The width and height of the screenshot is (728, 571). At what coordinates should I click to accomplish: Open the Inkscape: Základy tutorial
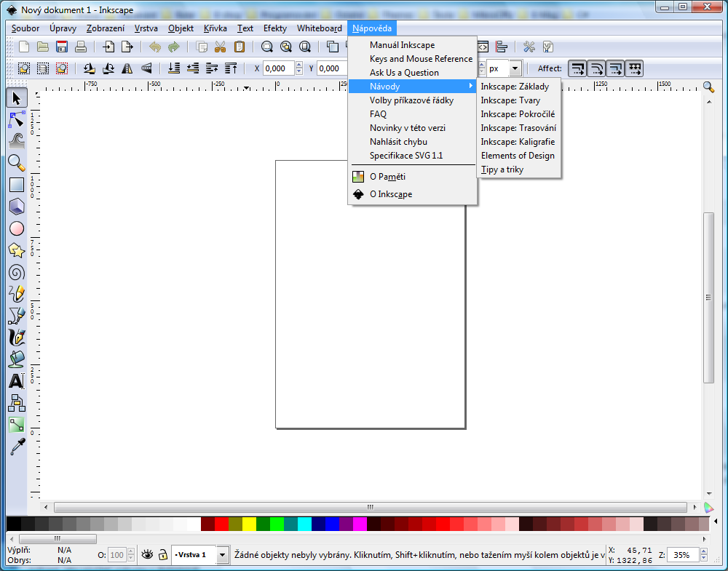coord(518,87)
